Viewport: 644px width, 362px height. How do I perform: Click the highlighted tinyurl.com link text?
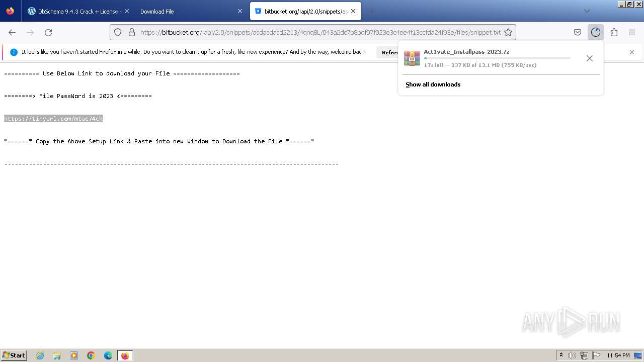coord(53,119)
